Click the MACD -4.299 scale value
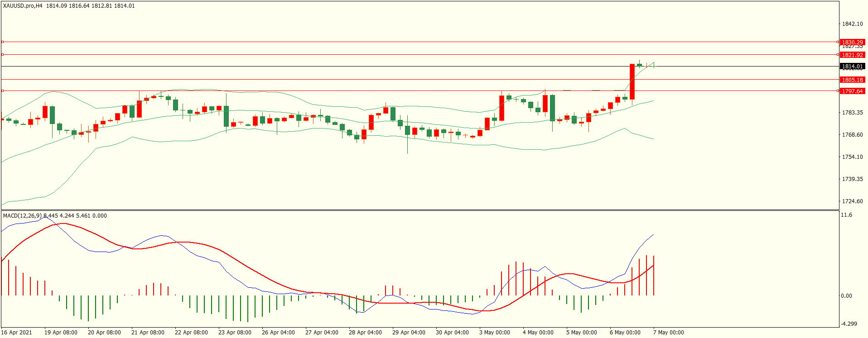The height and width of the screenshot is (338, 868). tap(849, 324)
